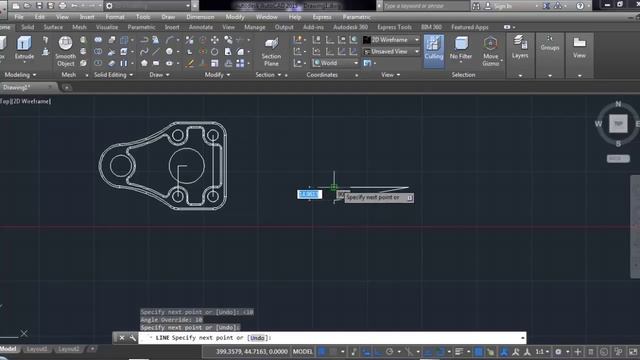Select the Move tool in Modify panel
Viewport: 640px width, 360px height.
click(x=215, y=40)
